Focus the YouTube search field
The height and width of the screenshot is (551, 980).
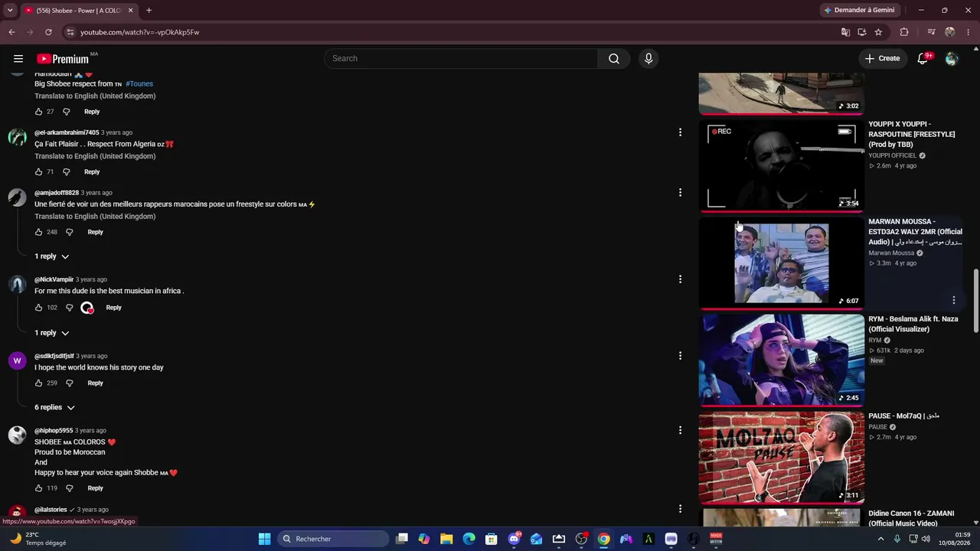[461, 59]
